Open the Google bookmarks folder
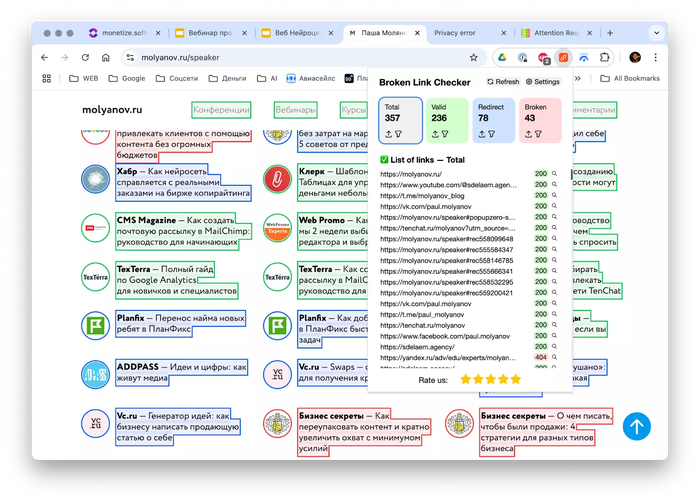The height and width of the screenshot is (502, 700). coord(127,79)
